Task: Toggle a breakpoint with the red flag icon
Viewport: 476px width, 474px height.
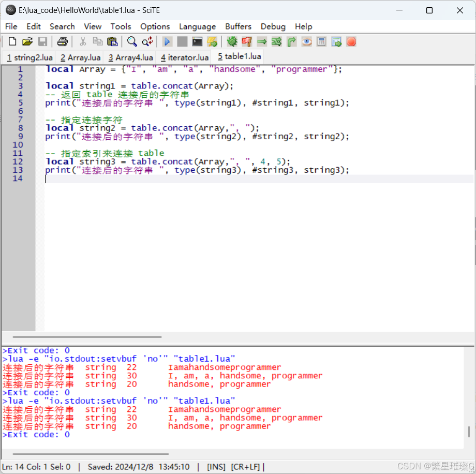Action: pyautogui.click(x=246, y=41)
